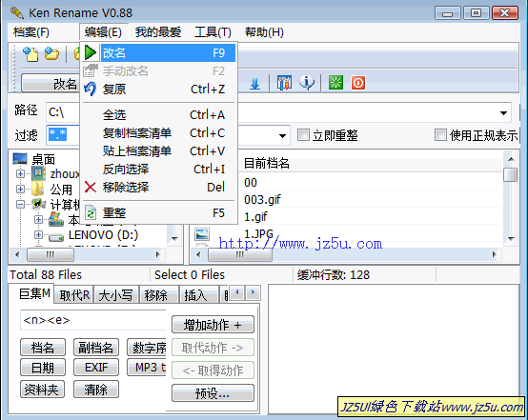This screenshot has width=528, height=420.
Task: Click the EXIF button
Action: click(x=96, y=368)
